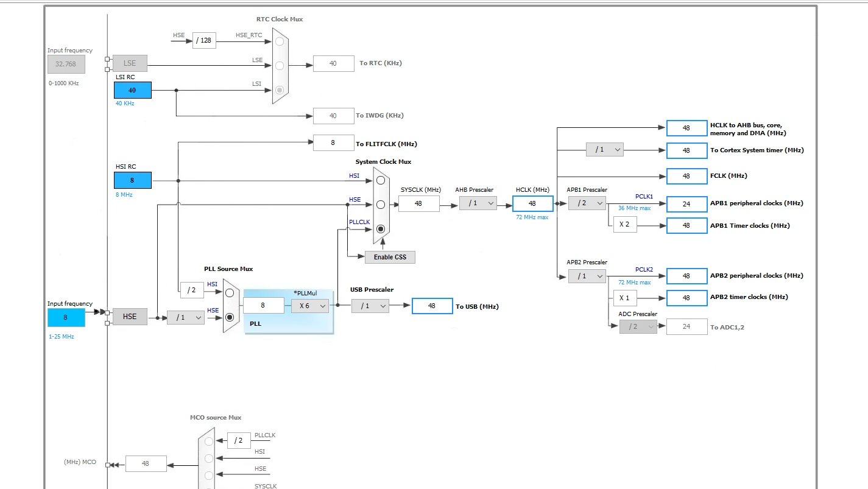Choose HSE input on PLL Source Mux
Image resolution: width=868 pixels, height=489 pixels.
coord(230,317)
